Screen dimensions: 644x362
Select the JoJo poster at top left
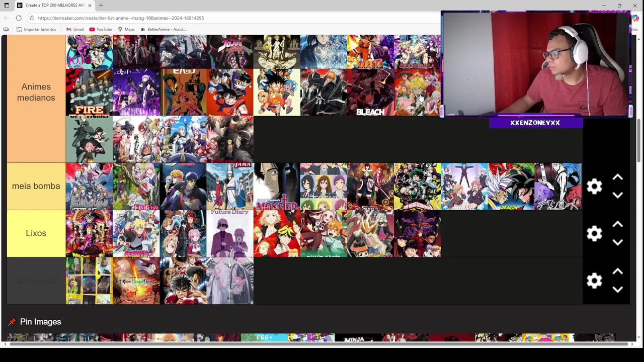coord(89,51)
